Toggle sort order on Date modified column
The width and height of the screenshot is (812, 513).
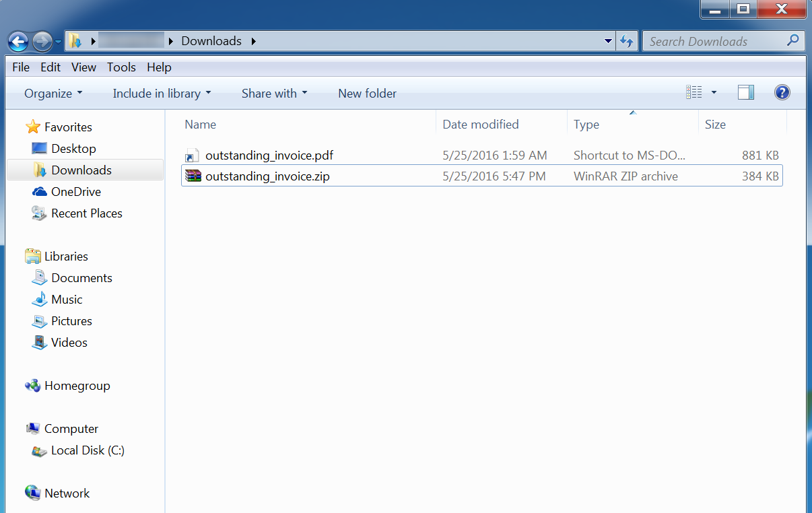click(x=481, y=125)
